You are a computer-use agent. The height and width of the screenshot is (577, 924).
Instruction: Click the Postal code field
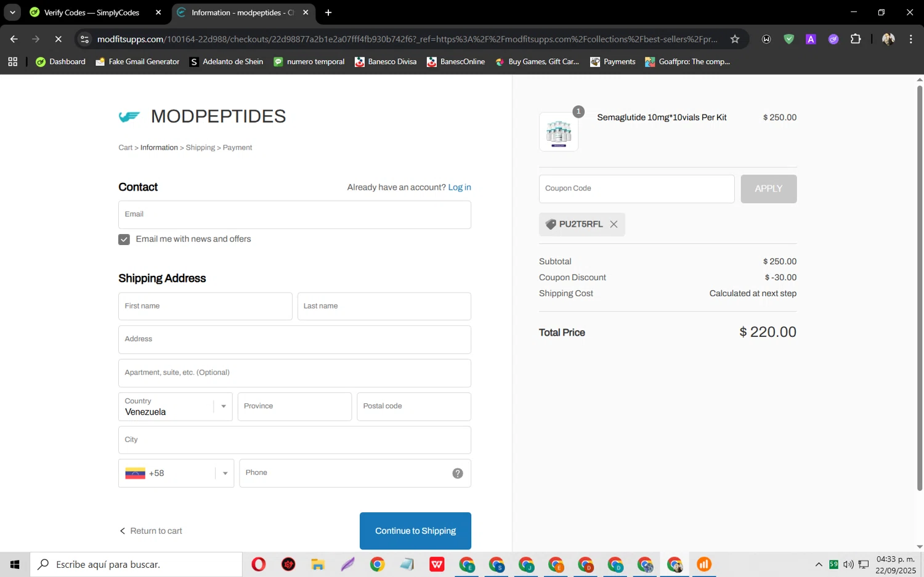click(414, 406)
